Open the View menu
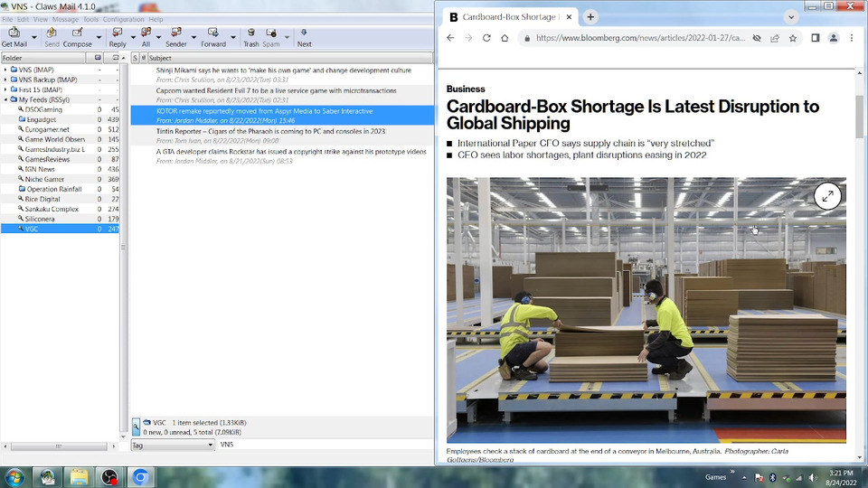The width and height of the screenshot is (868, 488). coord(41,19)
